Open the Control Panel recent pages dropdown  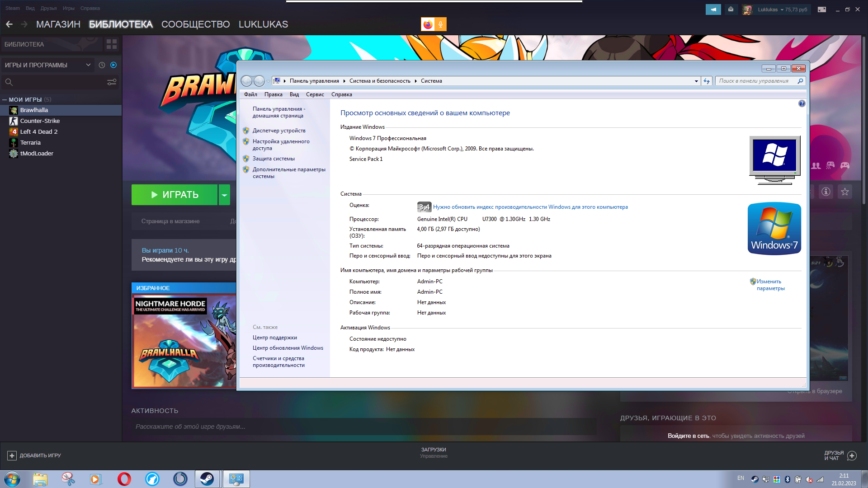point(268,81)
